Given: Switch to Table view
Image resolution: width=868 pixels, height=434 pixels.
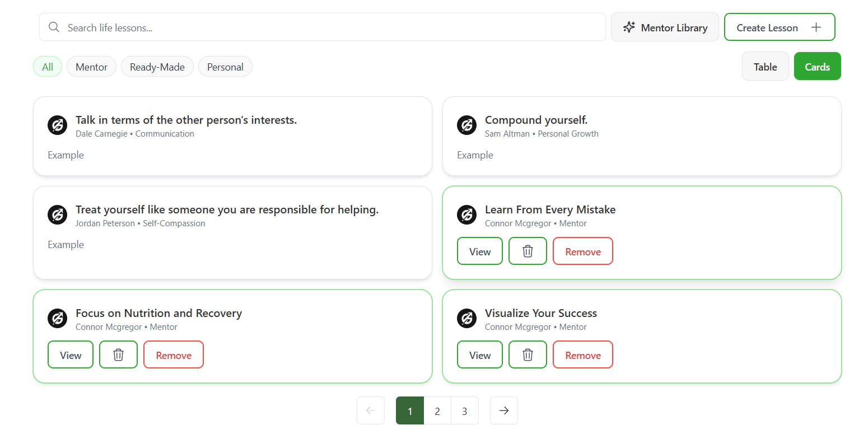Looking at the screenshot, I should (x=765, y=67).
